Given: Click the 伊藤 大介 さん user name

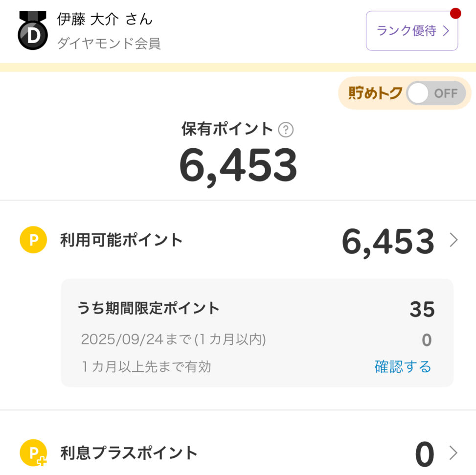Looking at the screenshot, I should [105, 20].
